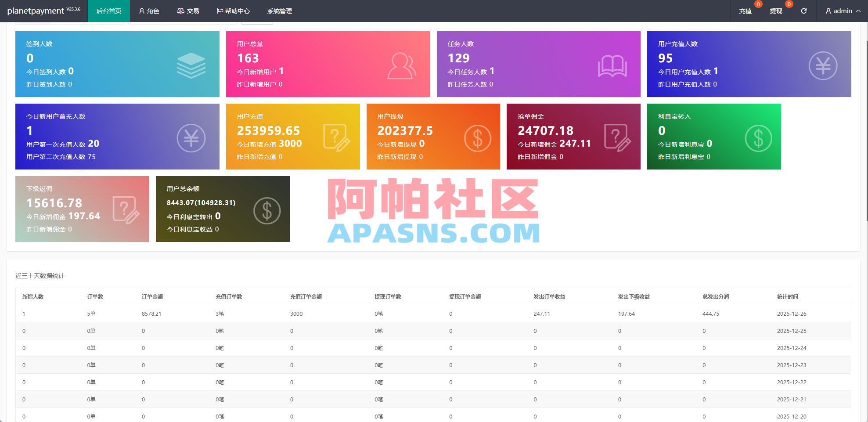Click the dollar icon on 用户总余额 card
868x422 pixels.
[267, 211]
